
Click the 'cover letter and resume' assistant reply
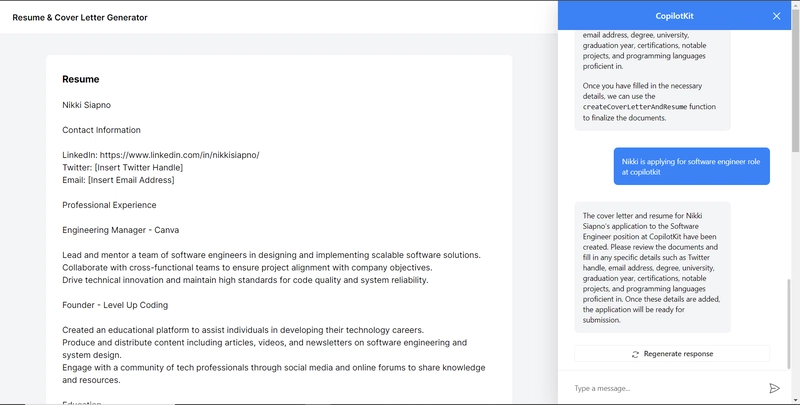652,268
